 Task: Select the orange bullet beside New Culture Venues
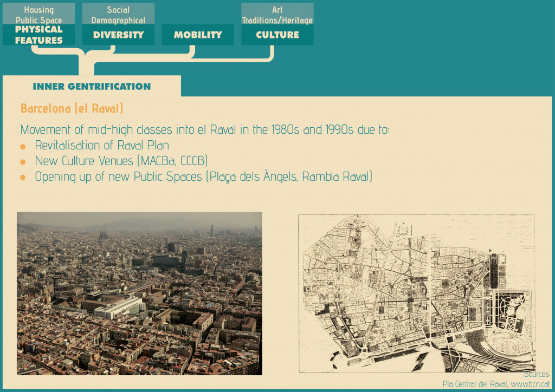(x=23, y=162)
